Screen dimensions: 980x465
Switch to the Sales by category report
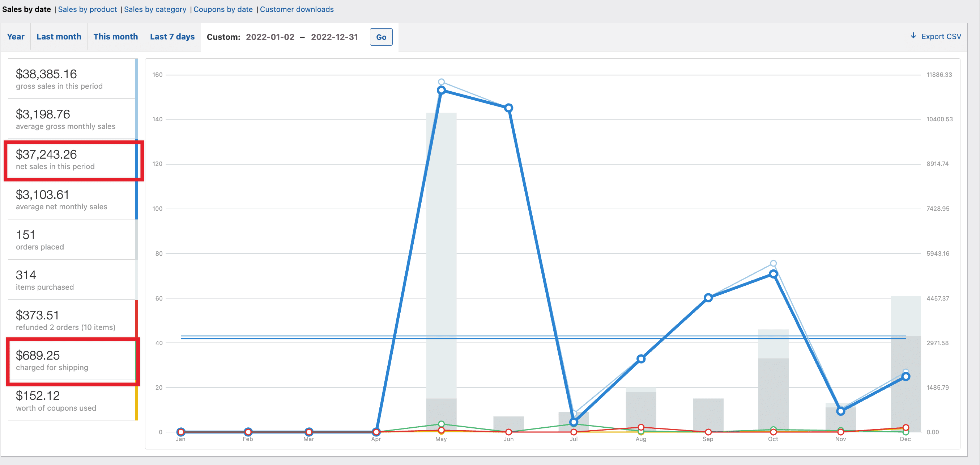point(155,9)
